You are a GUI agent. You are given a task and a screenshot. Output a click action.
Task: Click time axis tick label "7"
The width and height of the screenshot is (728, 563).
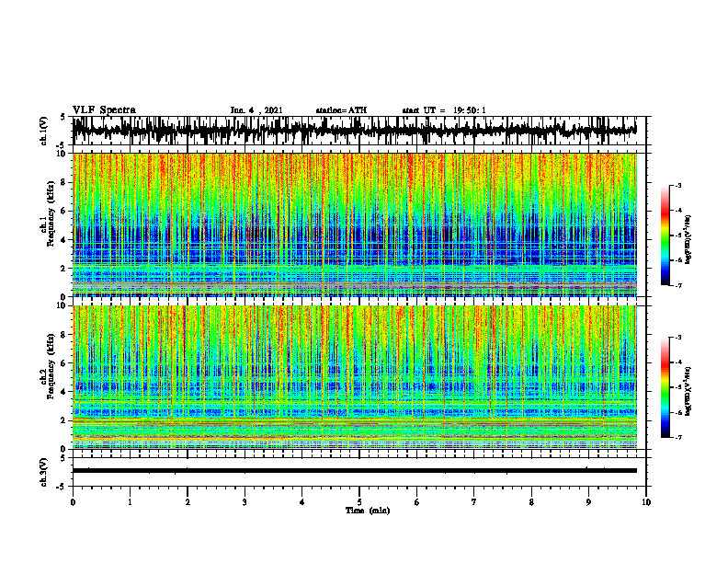(474, 502)
